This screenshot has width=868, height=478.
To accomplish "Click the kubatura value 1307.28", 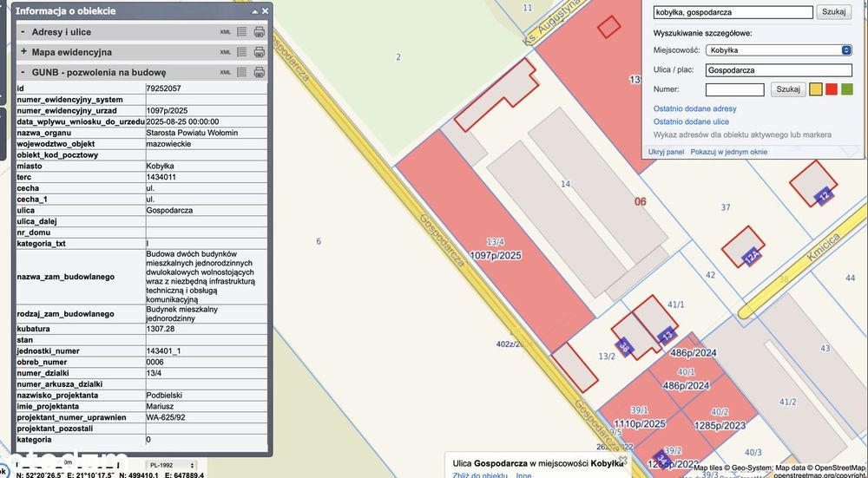I will [160, 329].
